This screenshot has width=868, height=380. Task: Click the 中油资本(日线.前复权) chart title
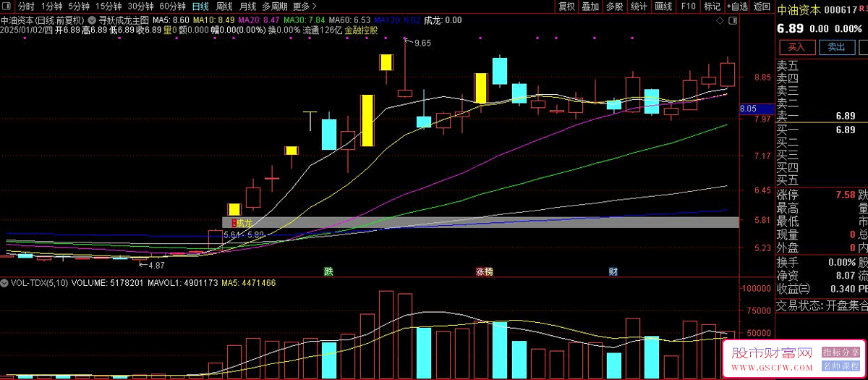(43, 20)
